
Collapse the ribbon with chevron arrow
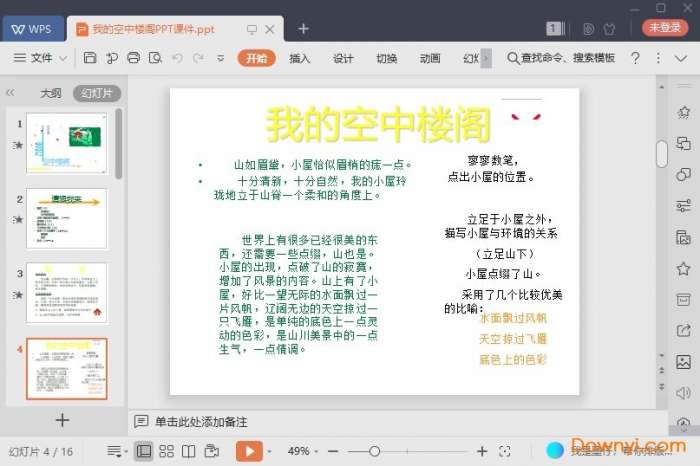681,58
